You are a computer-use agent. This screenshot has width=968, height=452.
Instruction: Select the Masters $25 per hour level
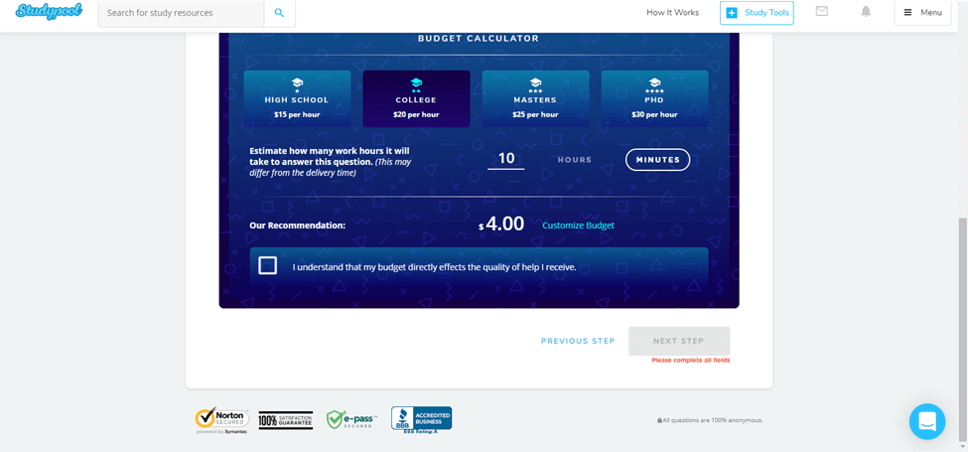pyautogui.click(x=535, y=99)
